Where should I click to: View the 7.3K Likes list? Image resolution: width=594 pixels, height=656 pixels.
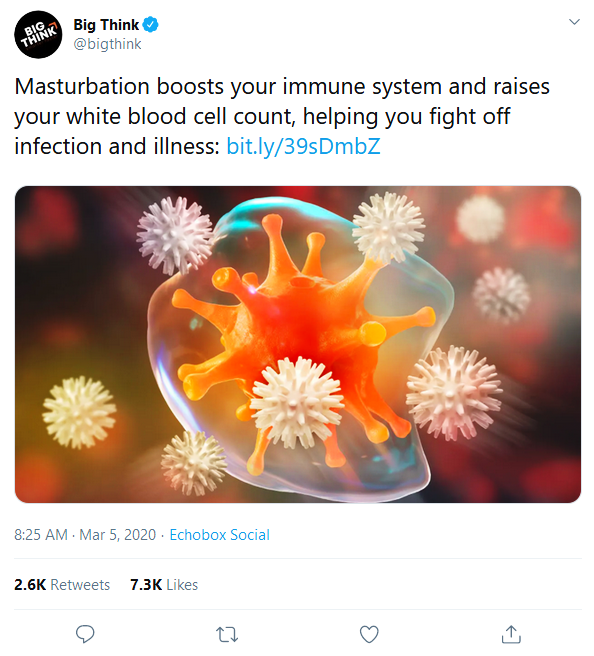pos(164,584)
